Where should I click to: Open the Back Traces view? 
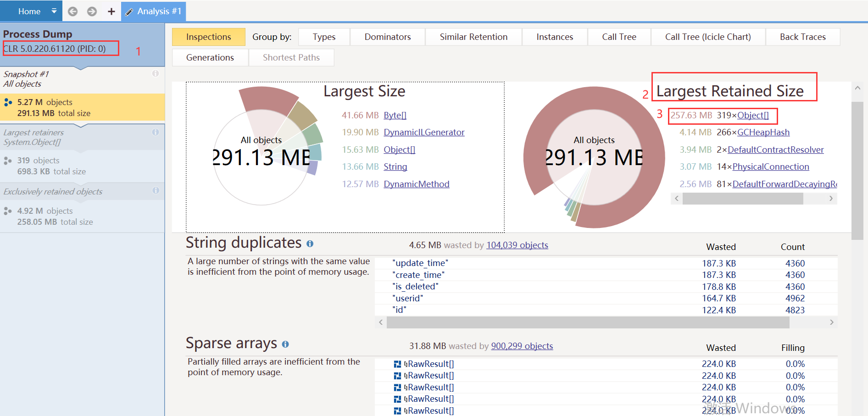point(803,37)
